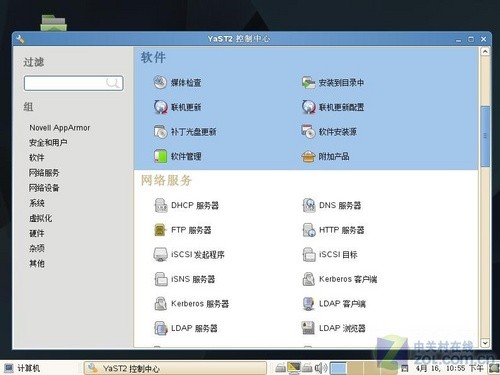This screenshot has width=500, height=375.
Task: Open the 软件安装源 icon
Action: (x=308, y=132)
